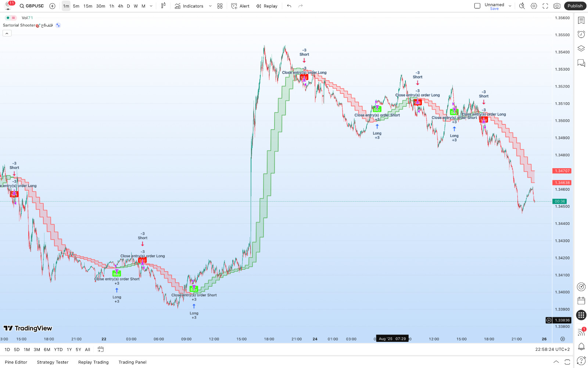The width and height of the screenshot is (588, 368).
Task: Open the user profile avatar menu
Action: click(x=8, y=6)
